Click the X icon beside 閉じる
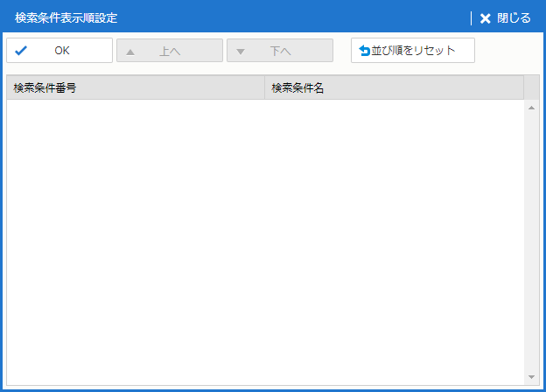The width and height of the screenshot is (546, 392). coord(486,18)
